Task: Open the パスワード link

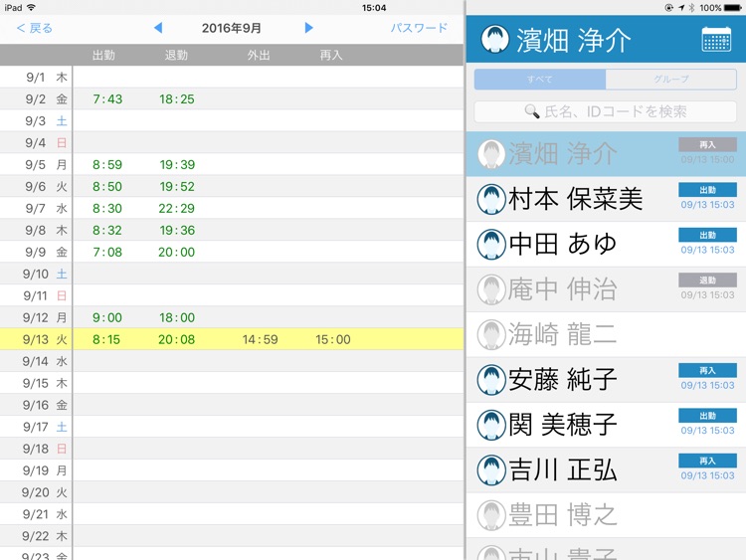Action: tap(419, 28)
